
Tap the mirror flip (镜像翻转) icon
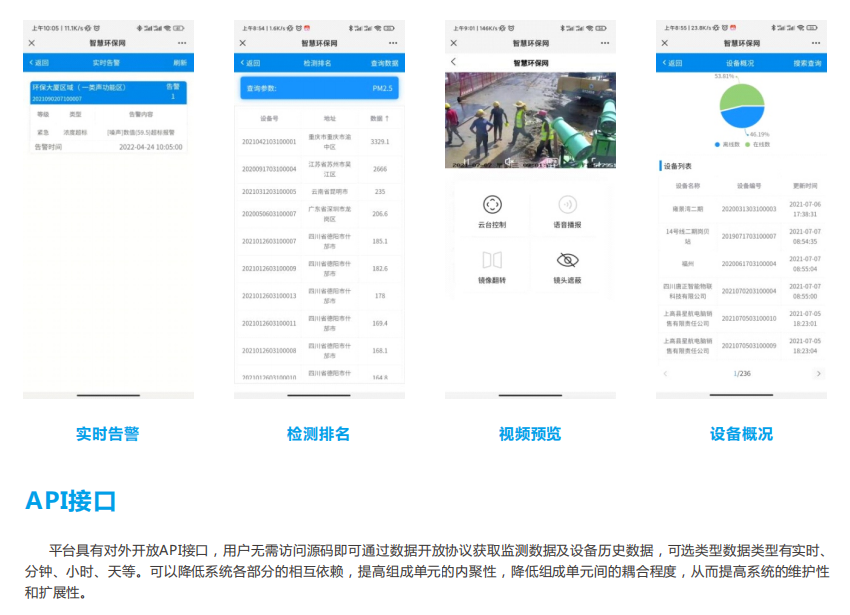click(x=492, y=260)
